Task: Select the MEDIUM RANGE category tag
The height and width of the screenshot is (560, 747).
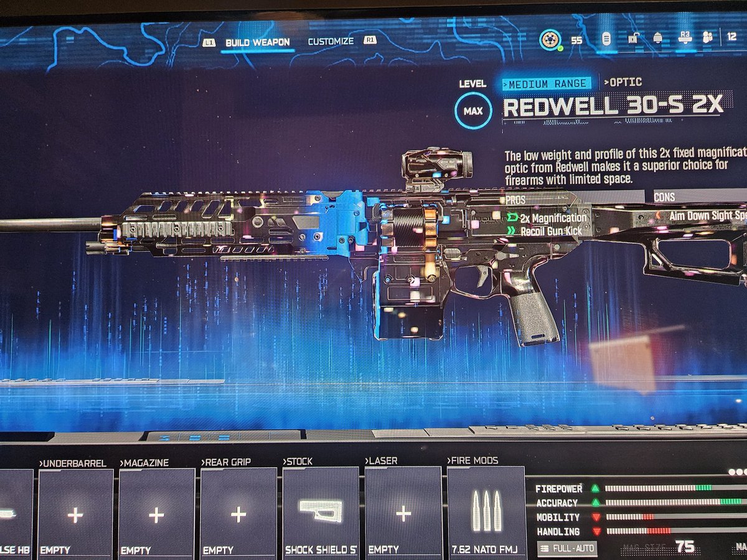Action: coord(547,83)
